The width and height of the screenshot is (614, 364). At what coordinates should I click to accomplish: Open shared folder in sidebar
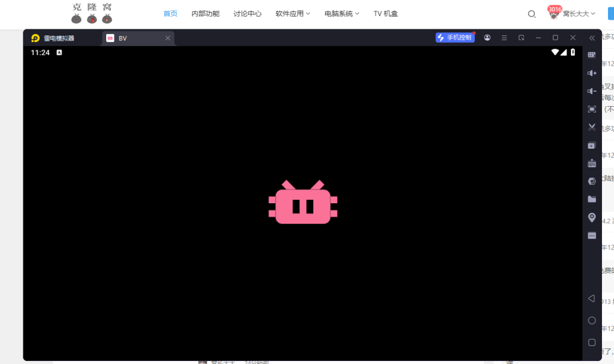pos(592,199)
